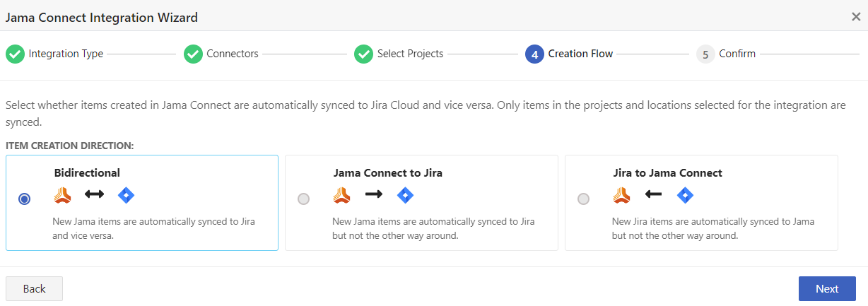Click the Jira to Jama Connect card title
Viewport: 868px width, 306px height.
667,172
